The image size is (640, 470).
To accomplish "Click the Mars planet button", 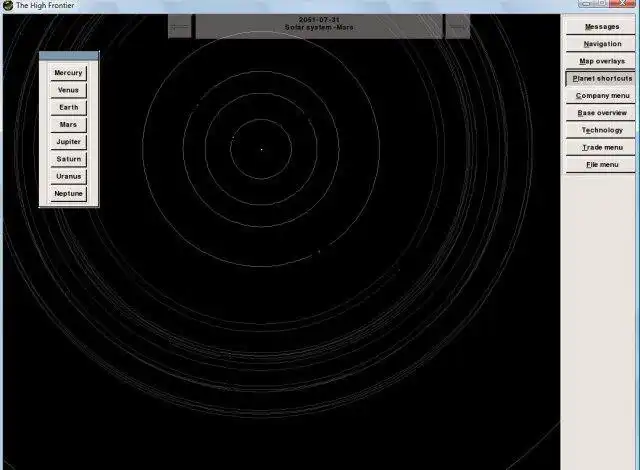I will 68,124.
